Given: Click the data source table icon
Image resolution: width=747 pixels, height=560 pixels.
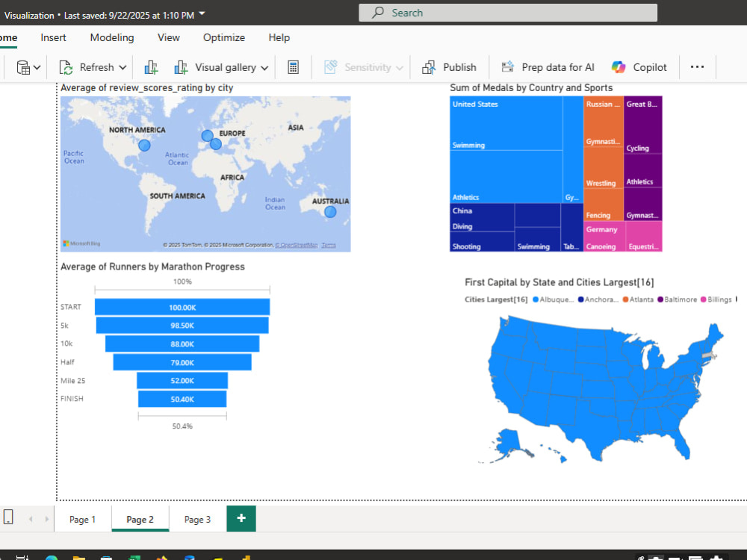Looking at the screenshot, I should click(x=23, y=68).
